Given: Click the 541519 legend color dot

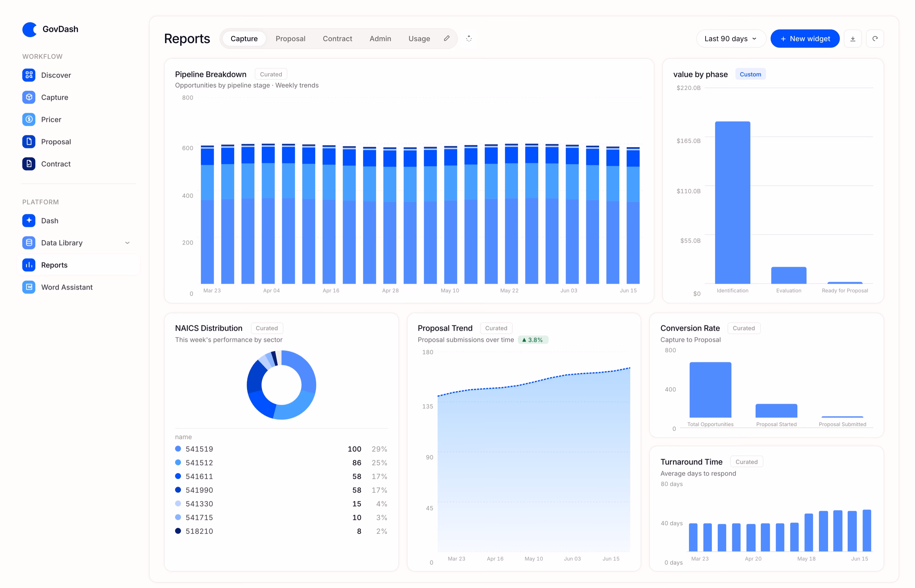Looking at the screenshot, I should (x=178, y=449).
